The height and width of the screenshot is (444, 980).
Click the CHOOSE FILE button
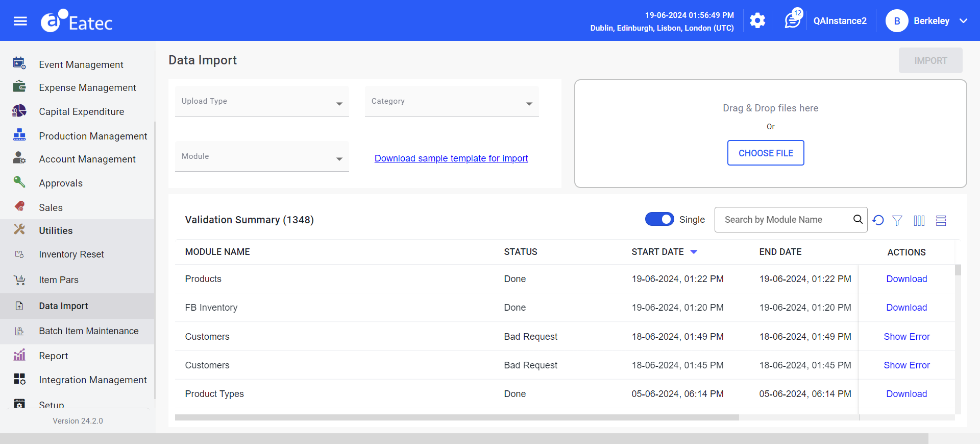pos(766,153)
